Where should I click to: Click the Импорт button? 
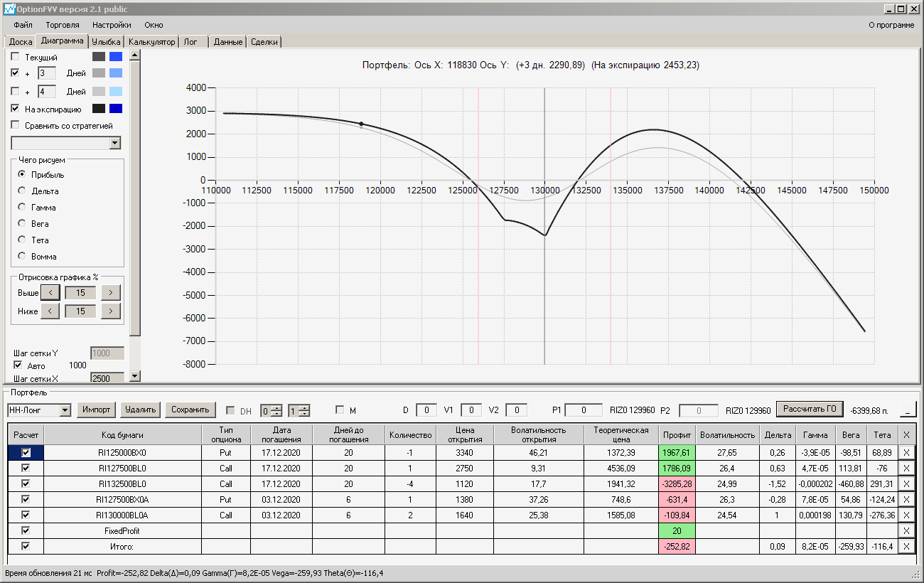click(97, 410)
